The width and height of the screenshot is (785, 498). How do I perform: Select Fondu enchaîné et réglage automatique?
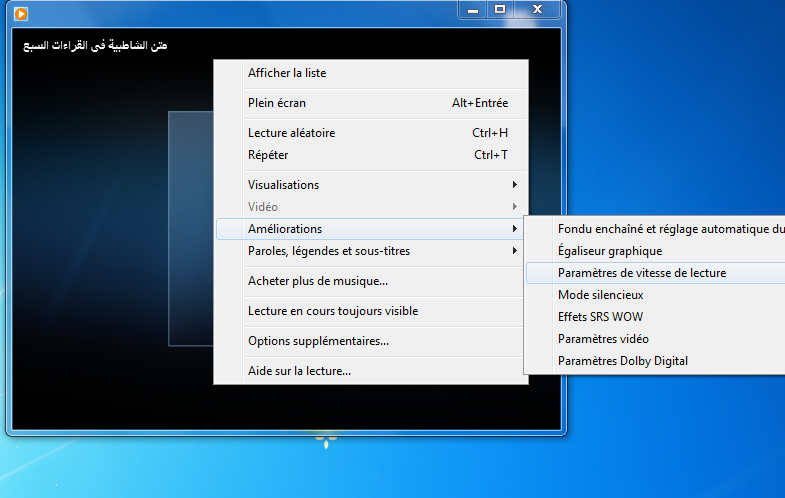point(656,229)
